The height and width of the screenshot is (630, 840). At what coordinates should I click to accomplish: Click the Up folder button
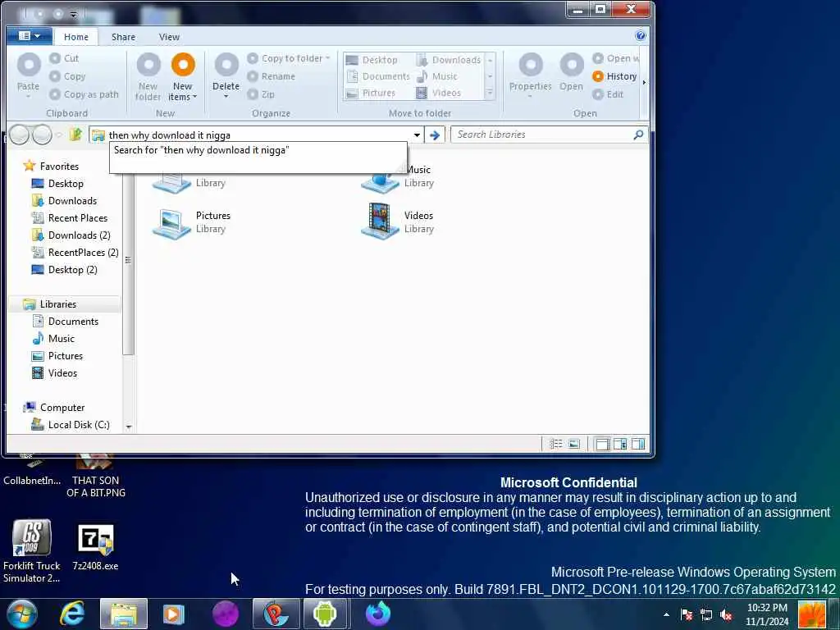(x=75, y=135)
